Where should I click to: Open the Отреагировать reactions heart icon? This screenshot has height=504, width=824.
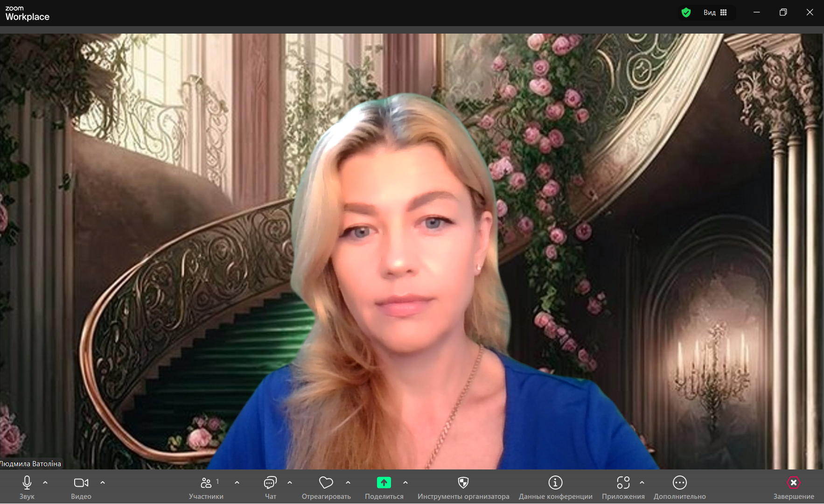tap(326, 483)
